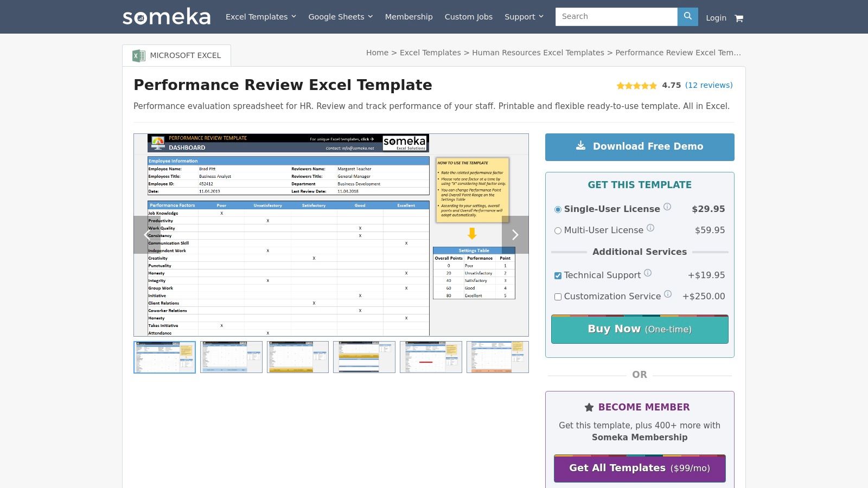Image resolution: width=868 pixels, height=488 pixels.
Task: Go back using the left carousel arrow
Action: coord(145,235)
